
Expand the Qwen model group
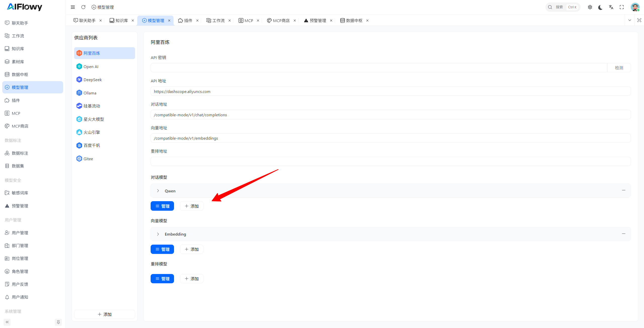[158, 191]
